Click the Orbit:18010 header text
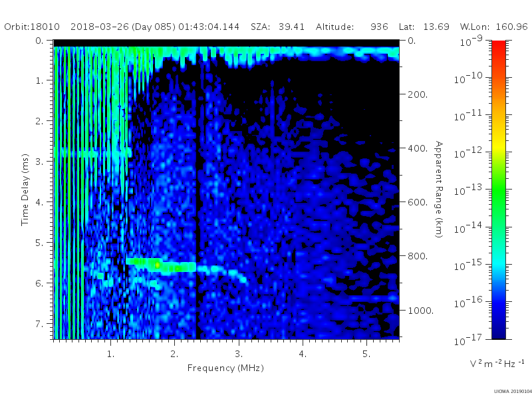Screen dimensions: 532x399 (32, 27)
